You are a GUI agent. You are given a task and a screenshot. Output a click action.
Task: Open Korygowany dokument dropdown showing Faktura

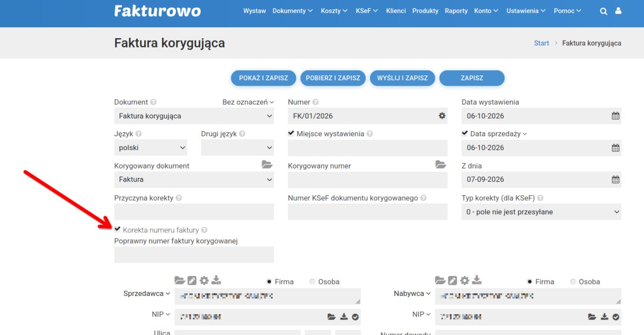pyautogui.click(x=194, y=179)
